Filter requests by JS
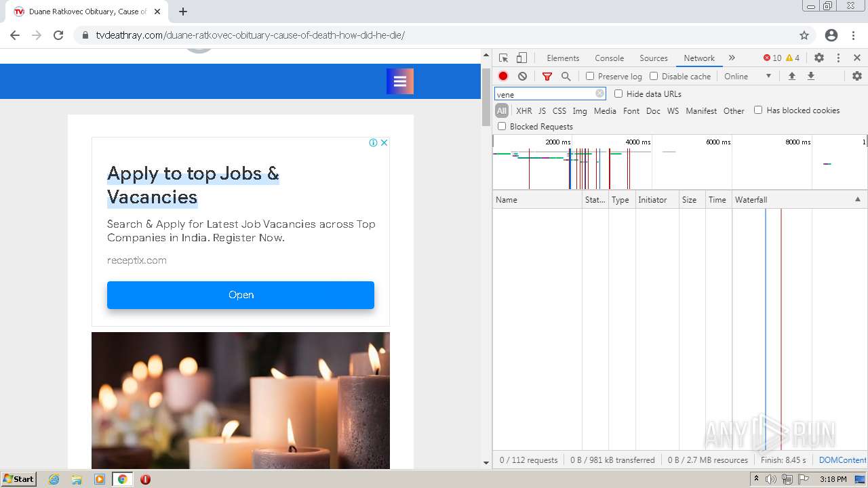Image resolution: width=868 pixels, height=488 pixels. pos(542,111)
